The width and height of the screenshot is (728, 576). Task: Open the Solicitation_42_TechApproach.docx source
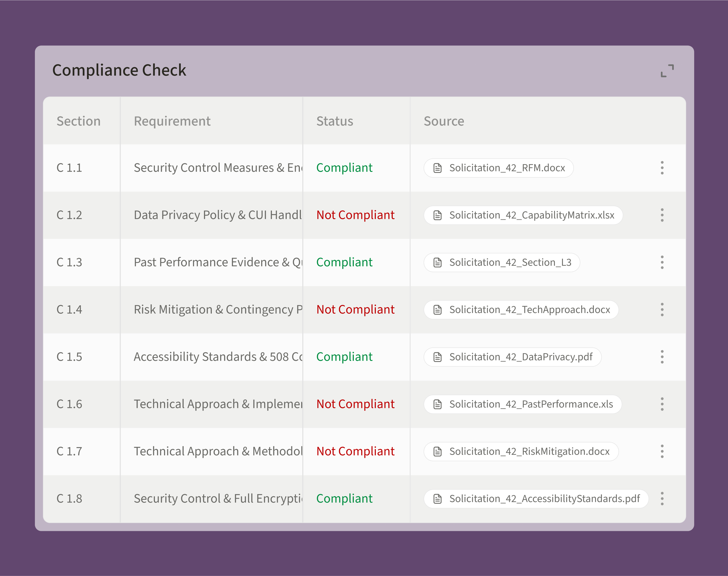click(521, 310)
